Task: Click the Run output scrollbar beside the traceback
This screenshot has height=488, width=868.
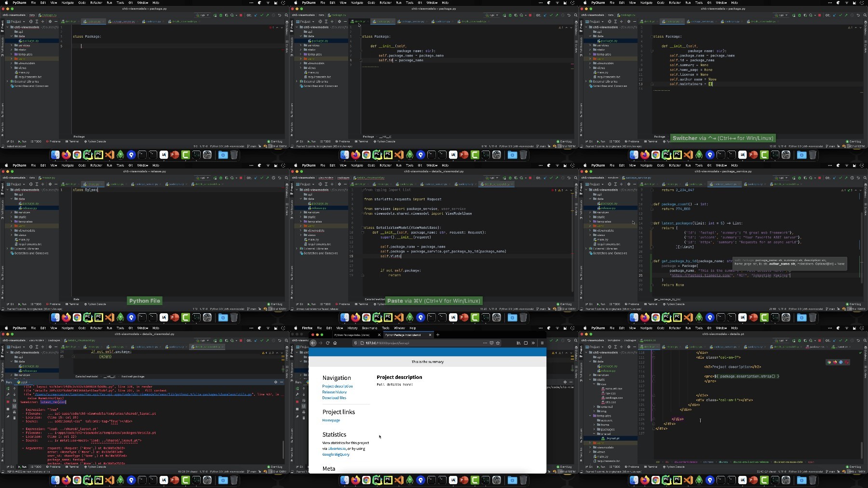Action: [283, 449]
